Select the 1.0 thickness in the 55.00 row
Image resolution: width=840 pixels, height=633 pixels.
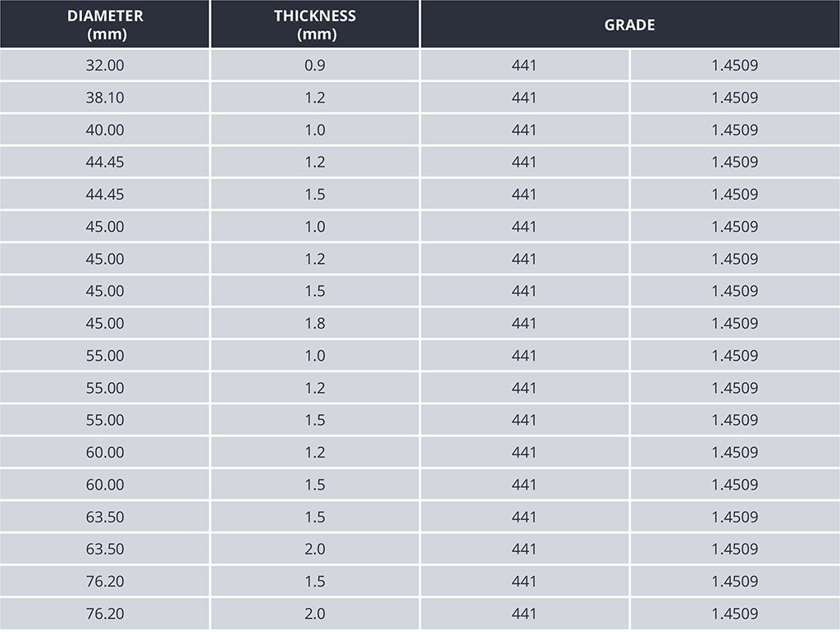coord(315,356)
